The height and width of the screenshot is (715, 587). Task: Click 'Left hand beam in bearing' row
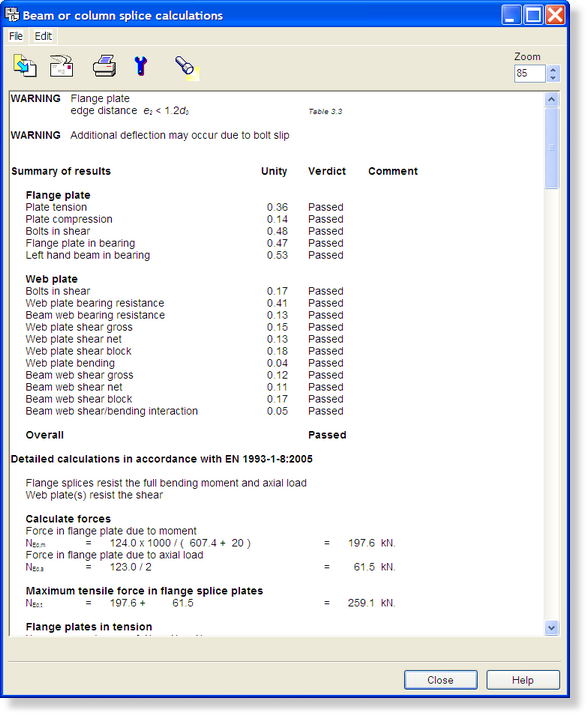pos(88,255)
